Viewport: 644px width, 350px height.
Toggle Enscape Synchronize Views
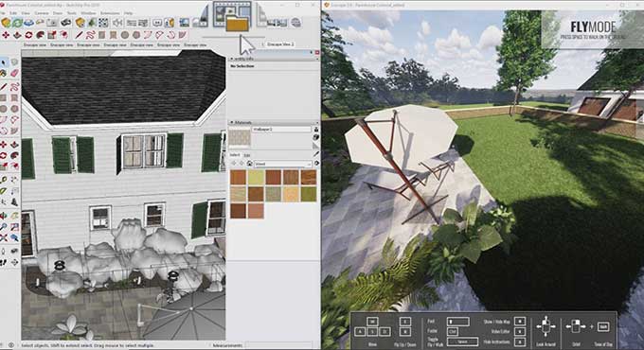click(28, 23)
